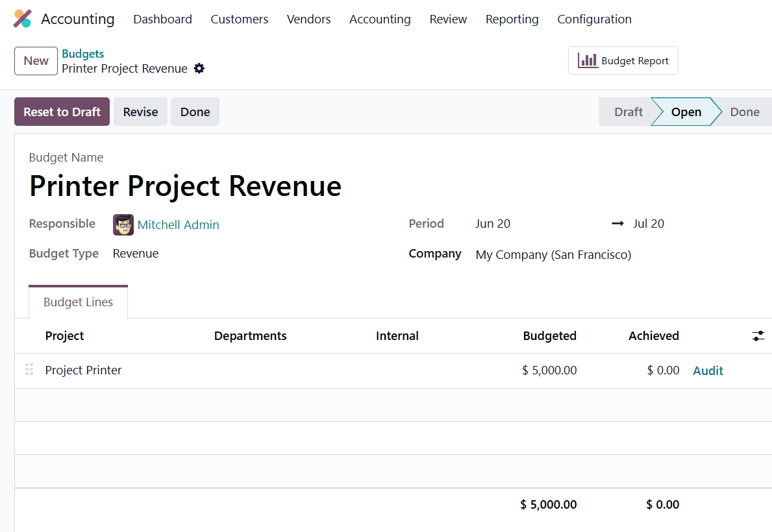Click the Accounting app logo icon
This screenshot has height=532, width=772.
[x=22, y=19]
